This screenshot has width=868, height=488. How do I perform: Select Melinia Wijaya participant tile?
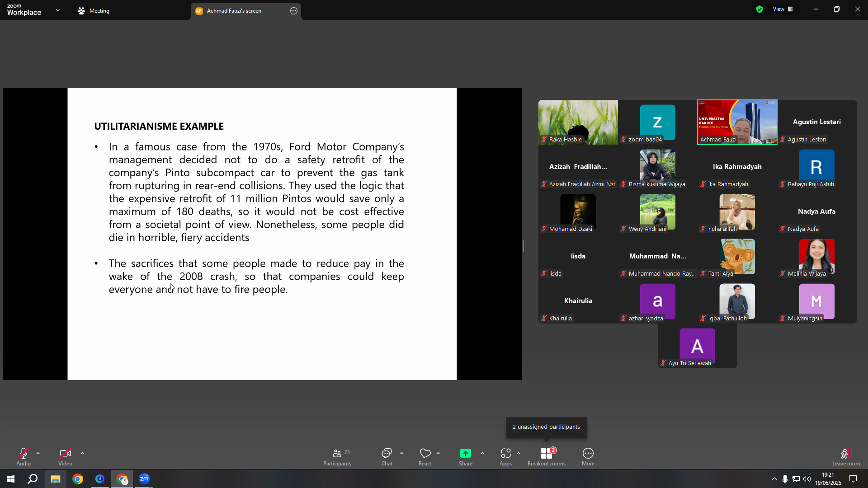tap(817, 256)
